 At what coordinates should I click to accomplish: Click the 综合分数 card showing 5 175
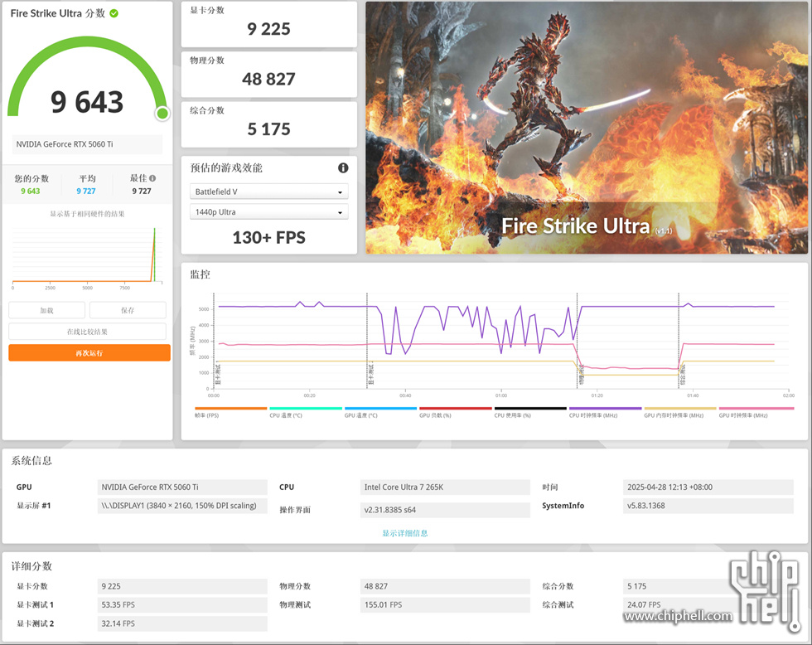[268, 124]
